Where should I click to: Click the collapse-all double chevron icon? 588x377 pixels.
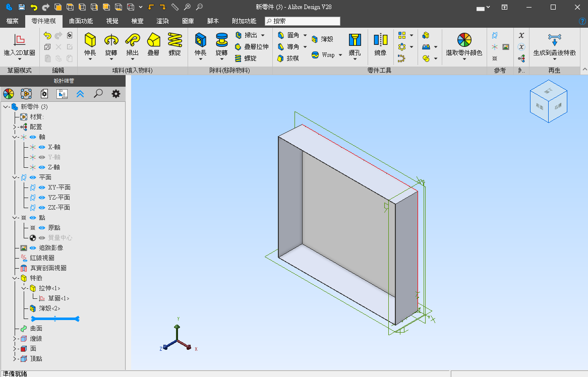[80, 94]
